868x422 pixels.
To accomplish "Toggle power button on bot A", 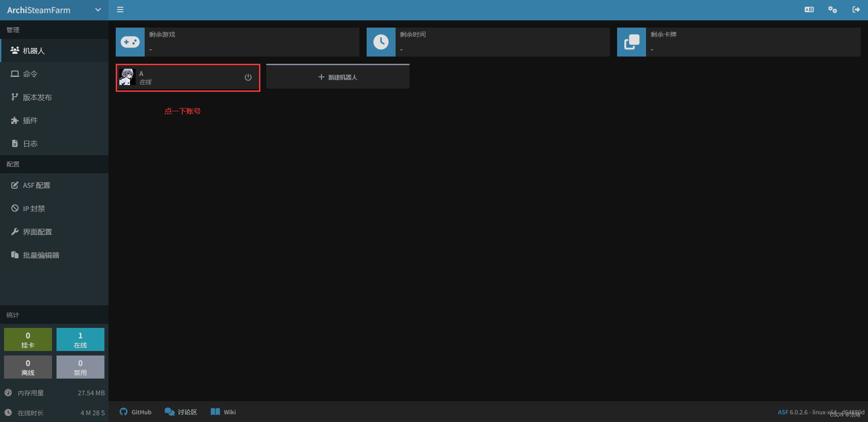I will (248, 77).
